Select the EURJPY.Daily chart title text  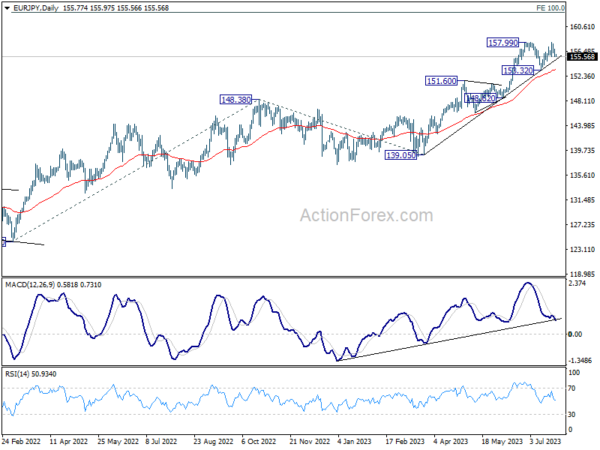tap(36, 8)
